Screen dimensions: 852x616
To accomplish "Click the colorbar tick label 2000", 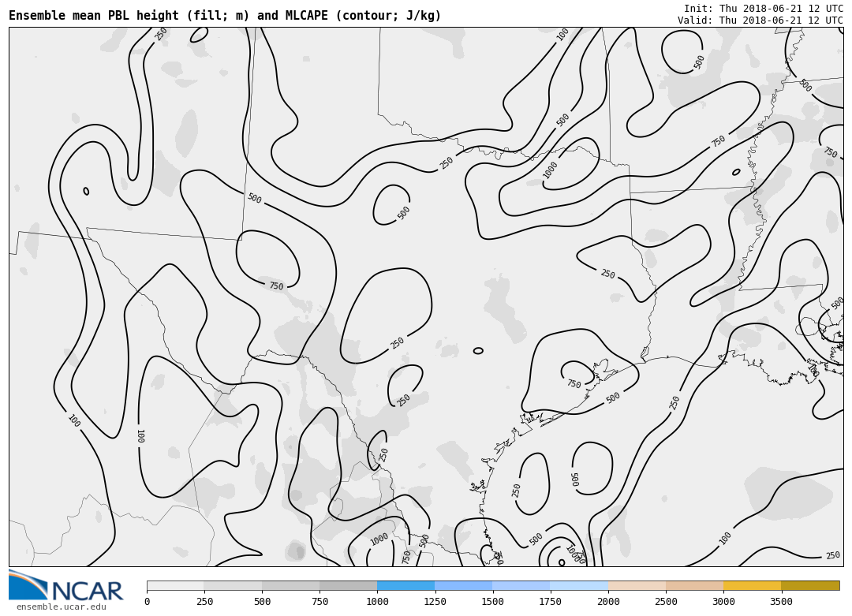I will (x=608, y=602).
